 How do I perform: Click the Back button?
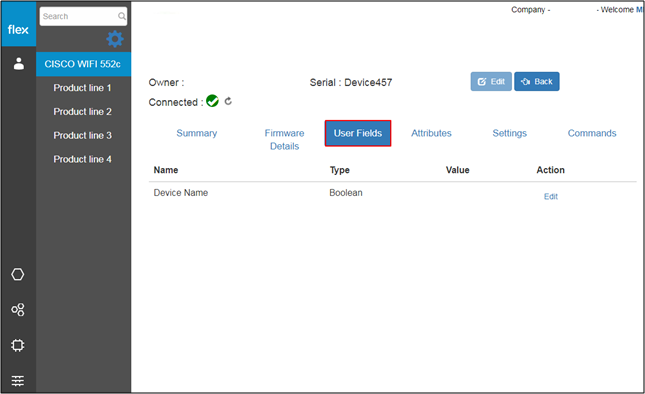[537, 81]
